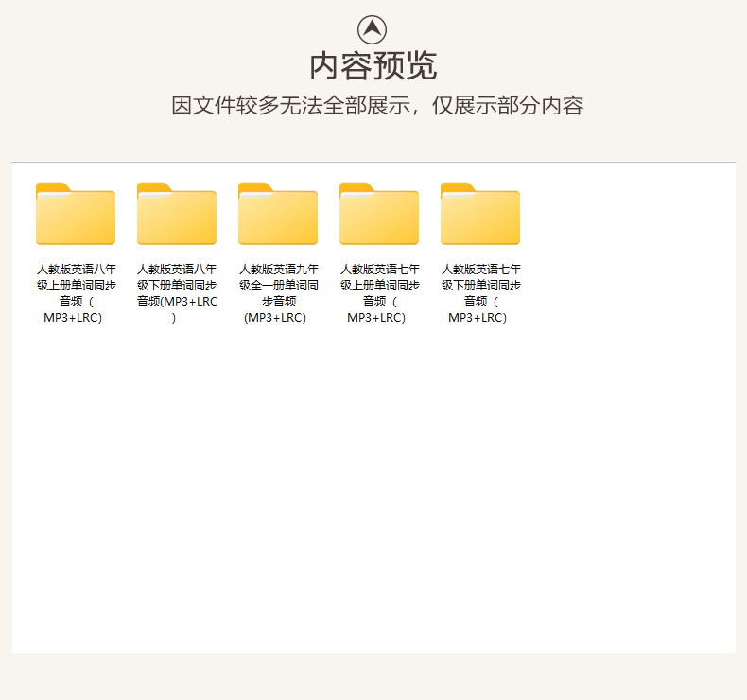This screenshot has width=747, height=700.
Task: Select label 人教版英语八年级下册单词同步音频
Action: pyautogui.click(x=177, y=293)
